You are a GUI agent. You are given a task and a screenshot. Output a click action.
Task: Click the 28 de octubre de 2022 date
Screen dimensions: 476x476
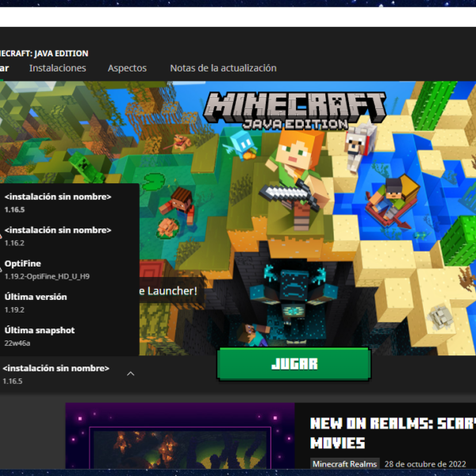click(x=425, y=464)
